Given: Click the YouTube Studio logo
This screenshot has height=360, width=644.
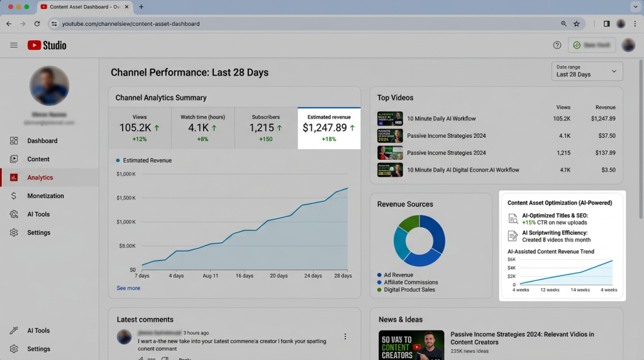Looking at the screenshot, I should 47,45.
